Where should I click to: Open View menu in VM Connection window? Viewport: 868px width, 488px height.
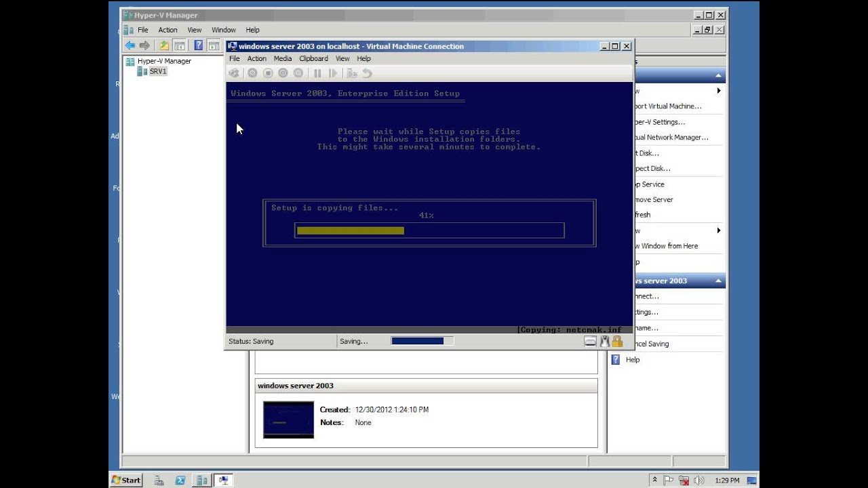(342, 59)
